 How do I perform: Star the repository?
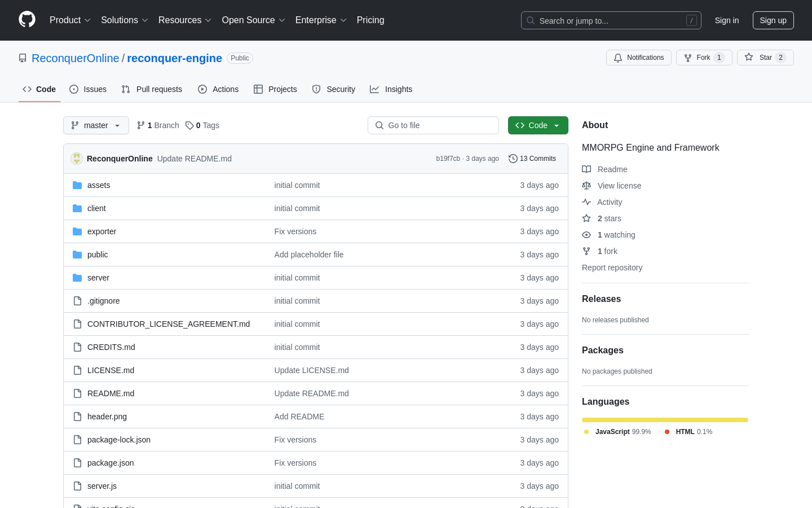click(x=765, y=58)
